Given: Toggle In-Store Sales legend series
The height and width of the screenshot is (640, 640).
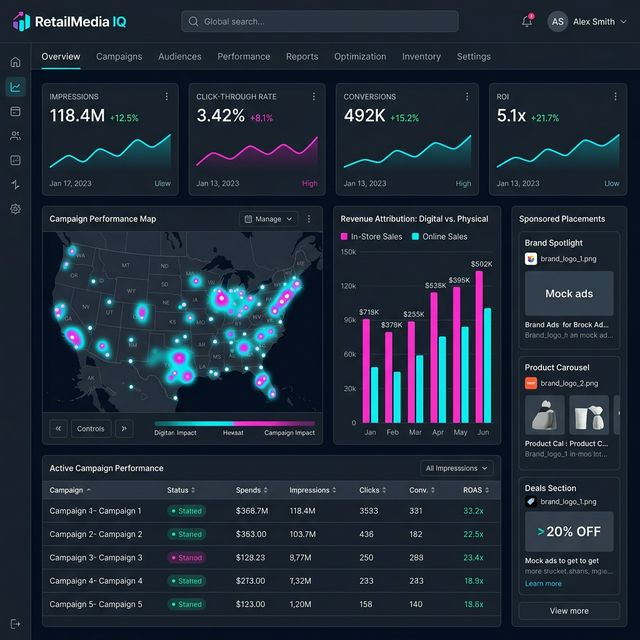Looking at the screenshot, I should [x=371, y=237].
